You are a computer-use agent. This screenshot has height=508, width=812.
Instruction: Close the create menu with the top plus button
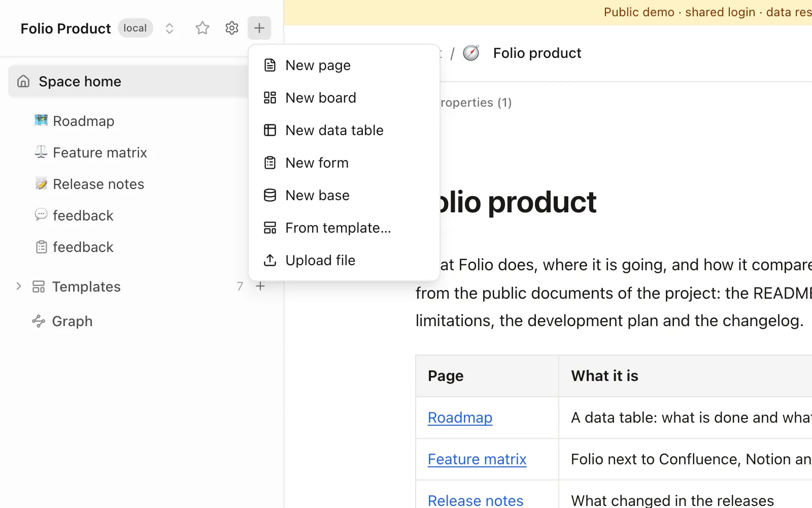(x=259, y=28)
